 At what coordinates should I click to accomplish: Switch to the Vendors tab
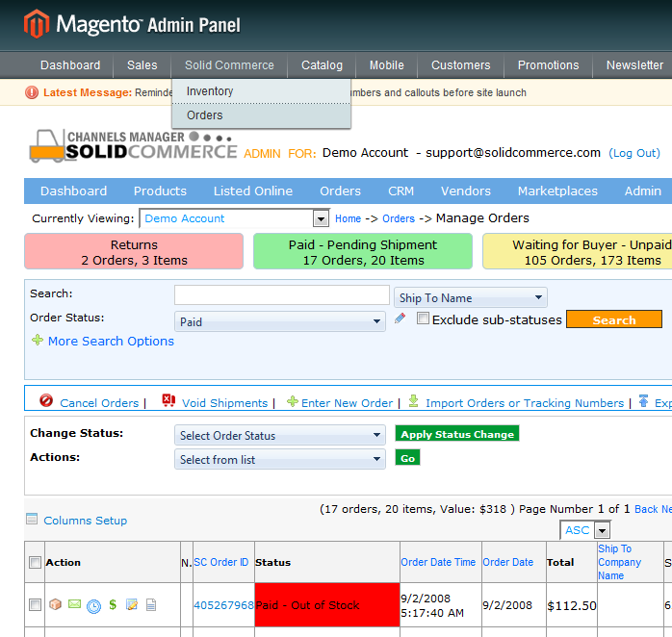(x=465, y=191)
